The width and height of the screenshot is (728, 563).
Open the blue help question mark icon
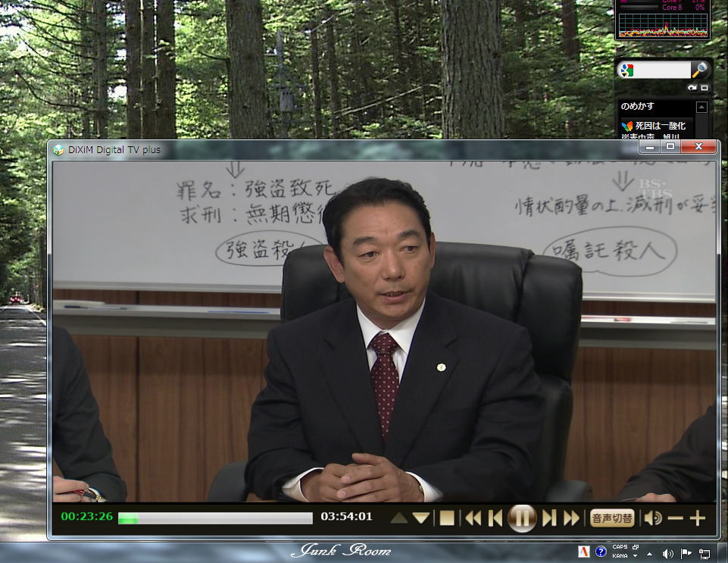point(600,552)
